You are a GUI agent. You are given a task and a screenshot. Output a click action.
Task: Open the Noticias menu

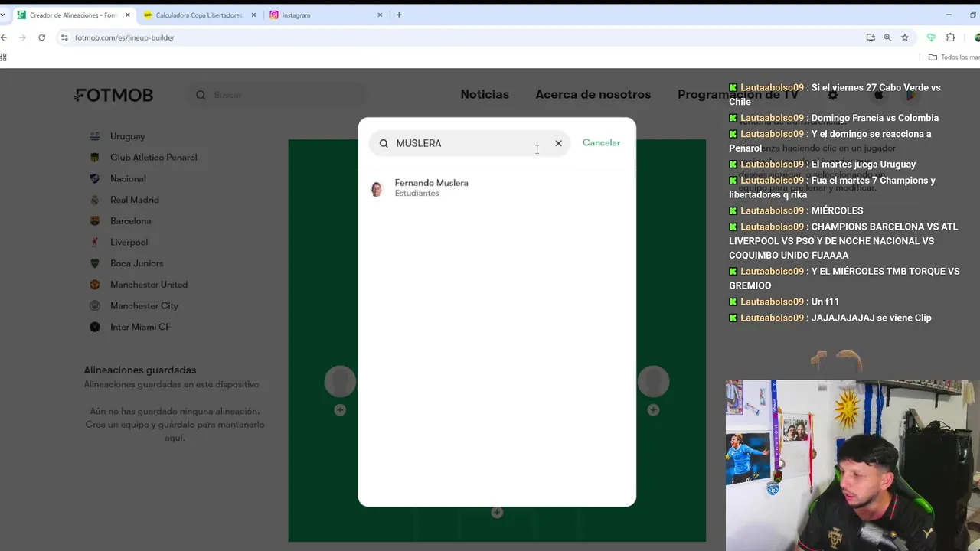485,94
